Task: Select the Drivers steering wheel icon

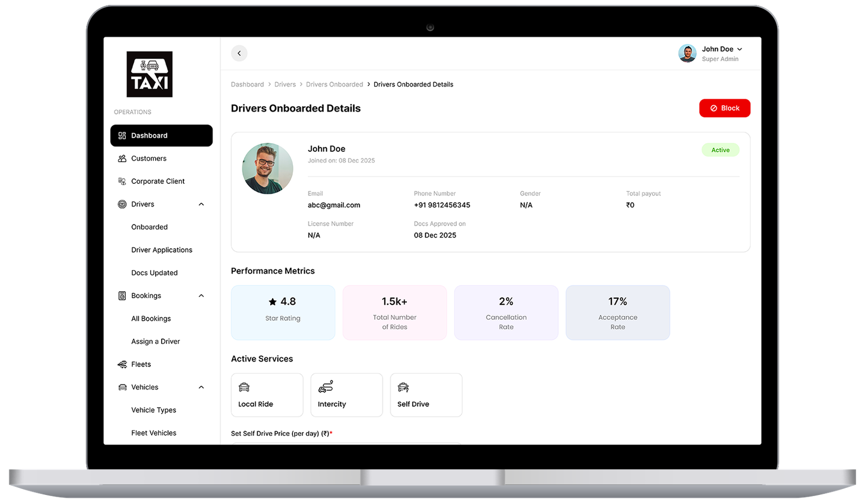Action: [122, 204]
